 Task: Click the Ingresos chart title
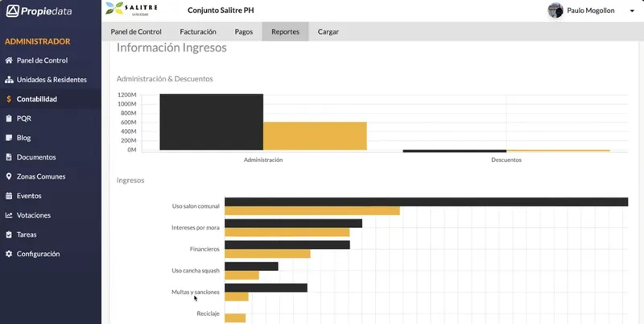point(130,180)
